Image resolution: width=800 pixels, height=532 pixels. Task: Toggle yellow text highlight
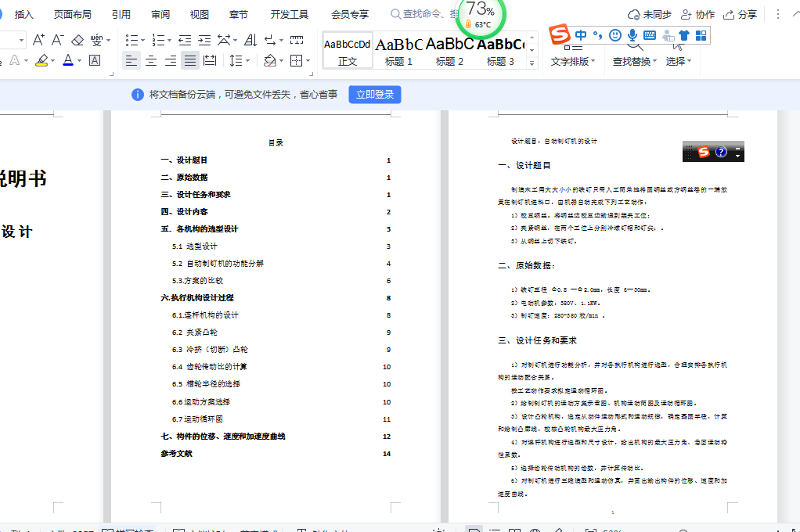click(x=43, y=59)
